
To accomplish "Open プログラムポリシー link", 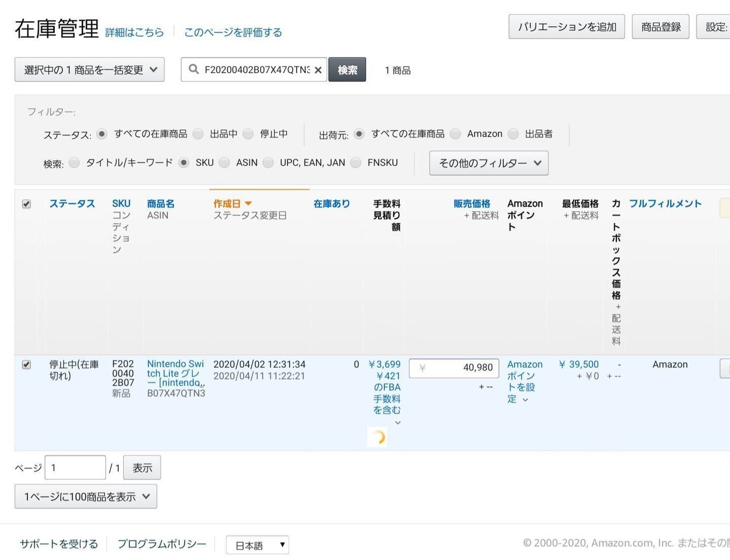I will [162, 544].
